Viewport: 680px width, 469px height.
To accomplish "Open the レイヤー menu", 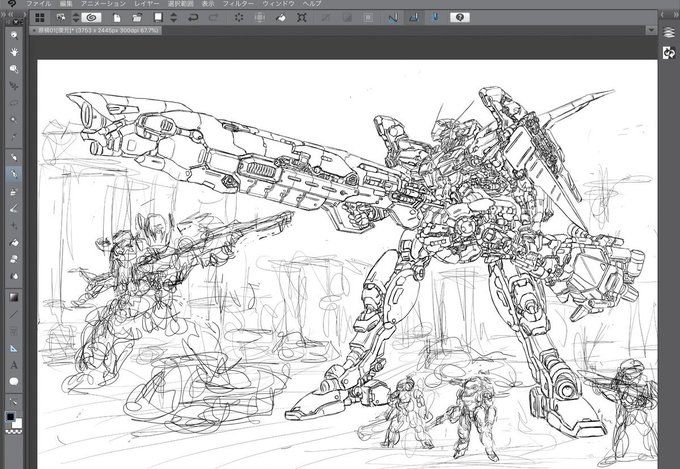I will point(147,3).
